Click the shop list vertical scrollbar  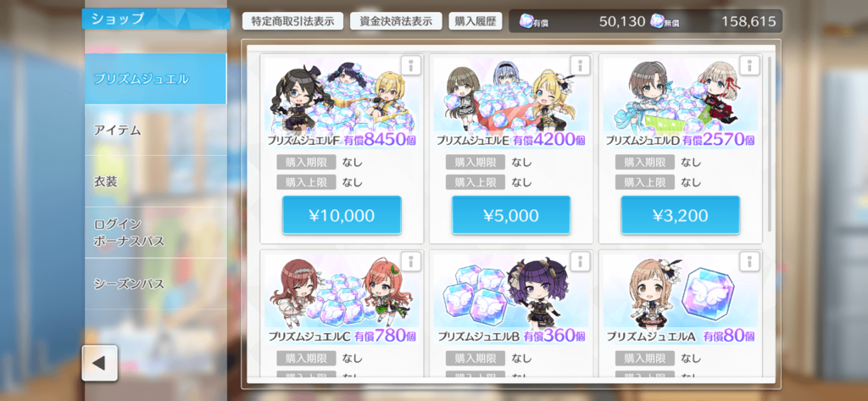770,144
